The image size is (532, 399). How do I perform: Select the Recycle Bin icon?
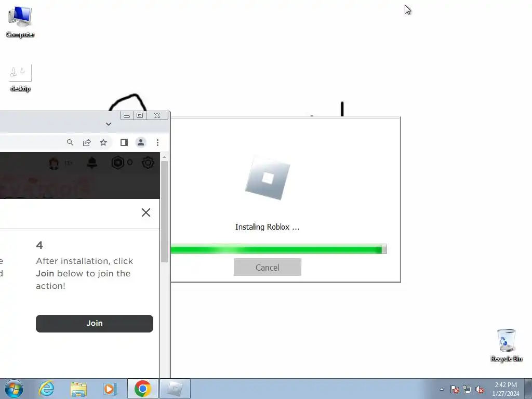click(x=506, y=345)
